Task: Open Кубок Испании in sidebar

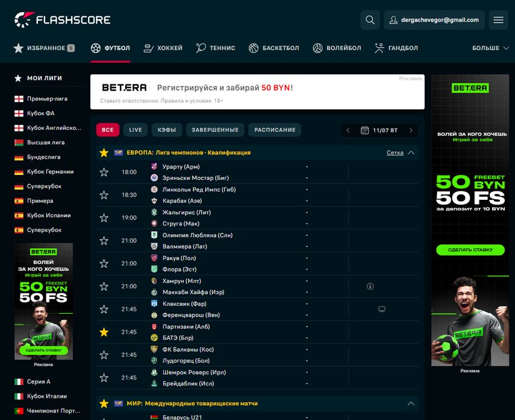Action: pos(49,215)
